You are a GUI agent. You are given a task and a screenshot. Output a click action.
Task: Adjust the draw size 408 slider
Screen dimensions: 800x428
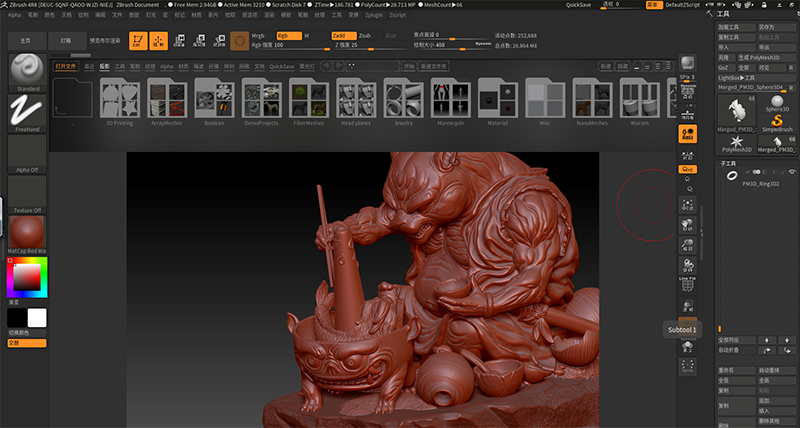click(x=453, y=45)
